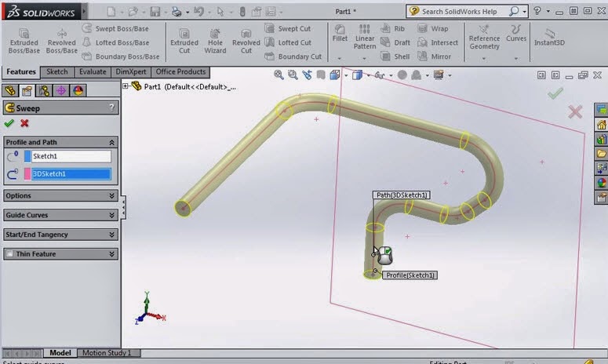Click the Zoom to Area icon
Screen dimensions: 608x364
tap(293, 75)
